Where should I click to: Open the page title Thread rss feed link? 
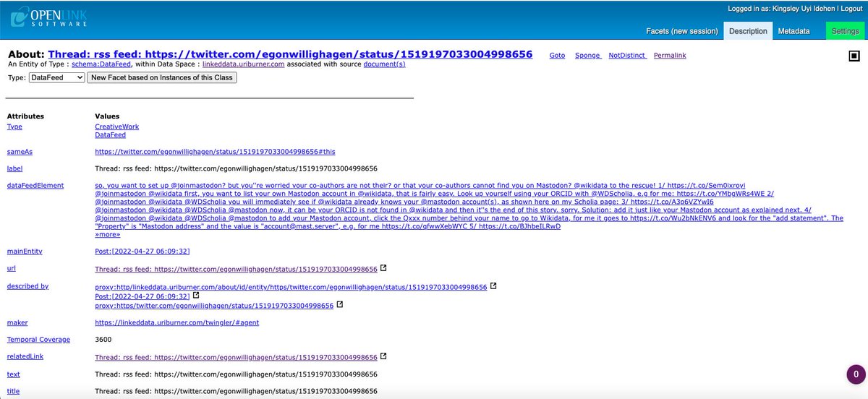pos(290,54)
